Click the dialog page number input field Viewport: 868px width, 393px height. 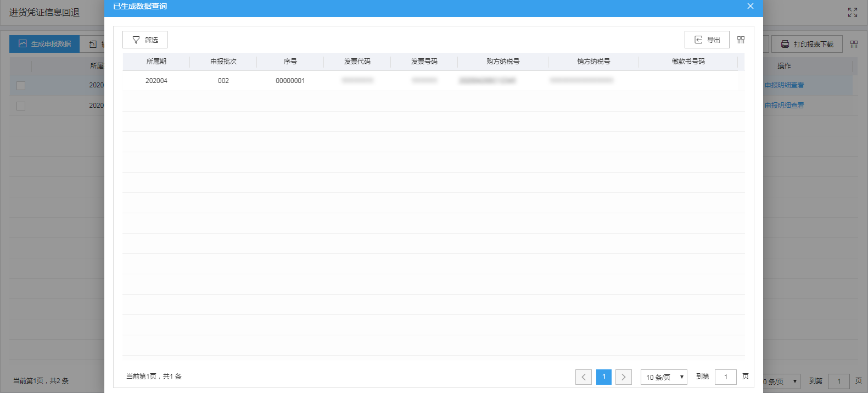[726, 377]
